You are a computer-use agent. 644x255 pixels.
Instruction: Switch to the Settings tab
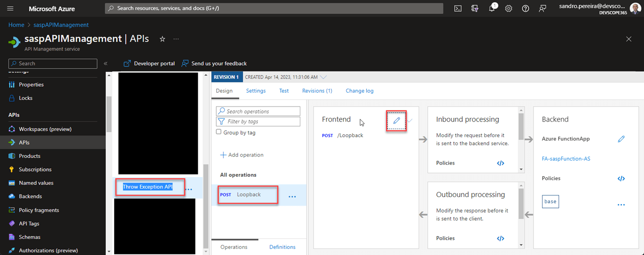pyautogui.click(x=256, y=90)
